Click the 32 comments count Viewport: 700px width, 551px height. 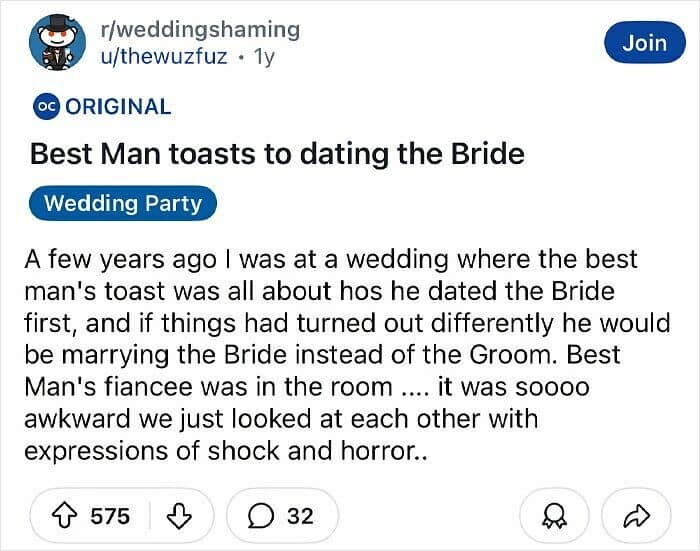coord(300,516)
